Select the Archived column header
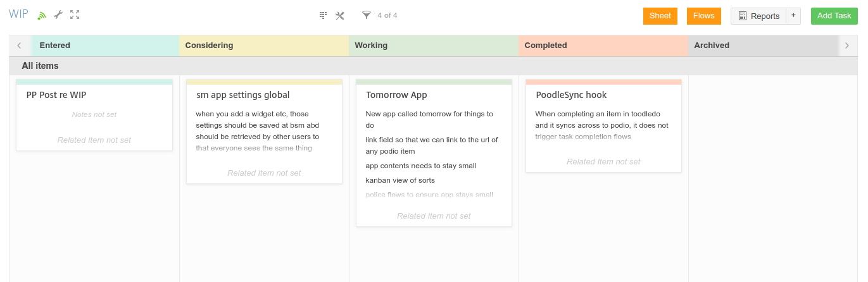This screenshot has width=868, height=282. pyautogui.click(x=764, y=46)
